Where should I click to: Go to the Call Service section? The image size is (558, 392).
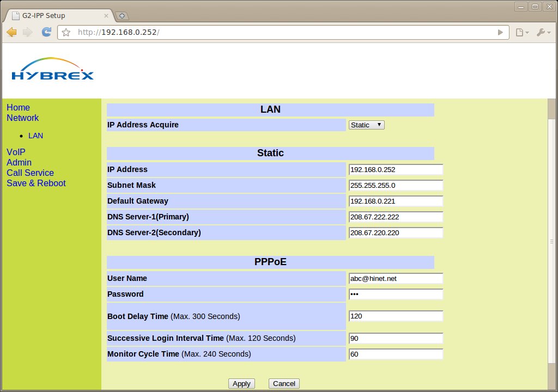(30, 173)
